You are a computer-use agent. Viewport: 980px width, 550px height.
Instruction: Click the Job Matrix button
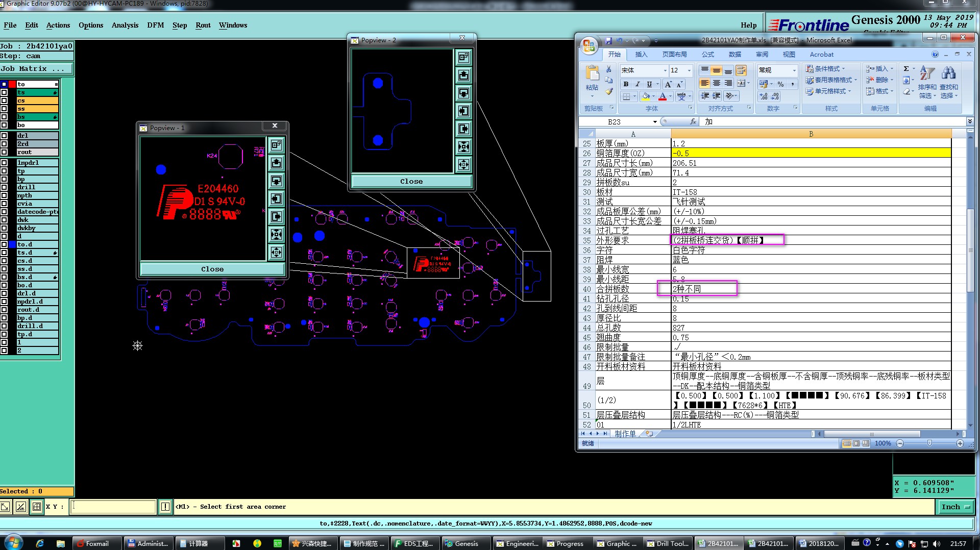pyautogui.click(x=36, y=68)
